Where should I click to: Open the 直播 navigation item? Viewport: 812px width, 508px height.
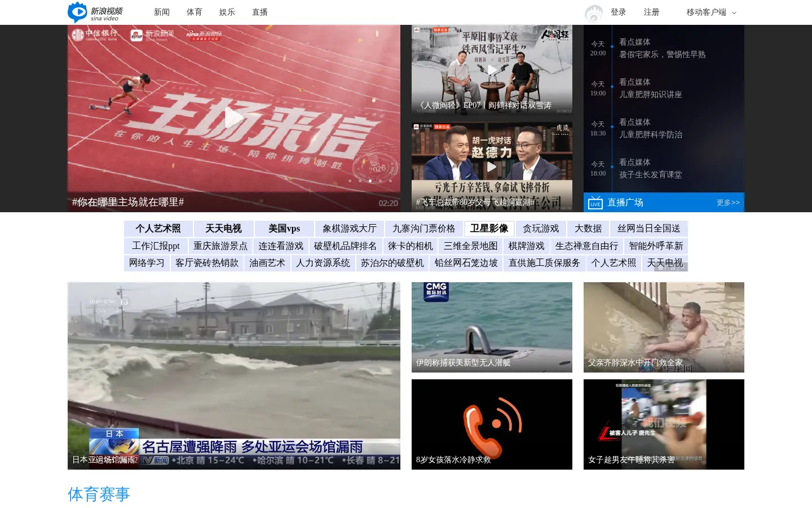(260, 12)
